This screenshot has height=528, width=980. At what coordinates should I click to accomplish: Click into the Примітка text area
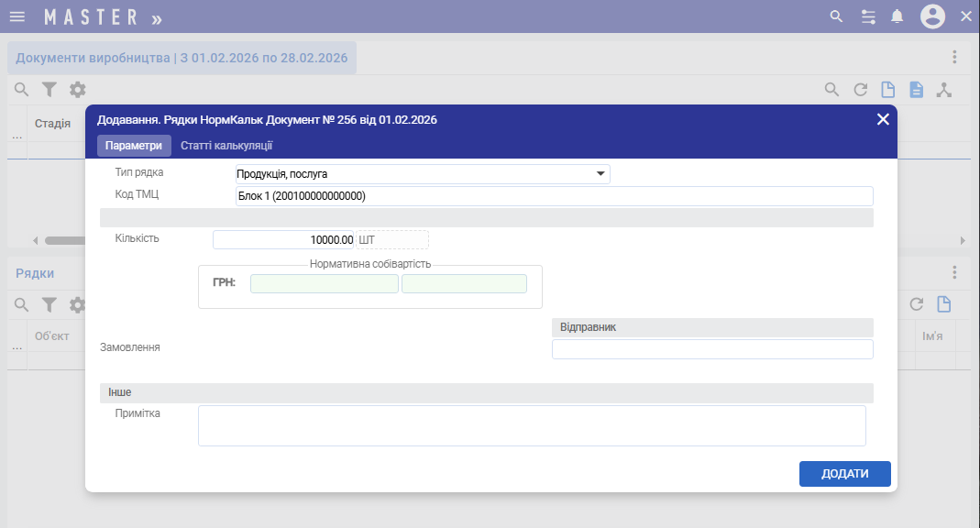pos(532,425)
